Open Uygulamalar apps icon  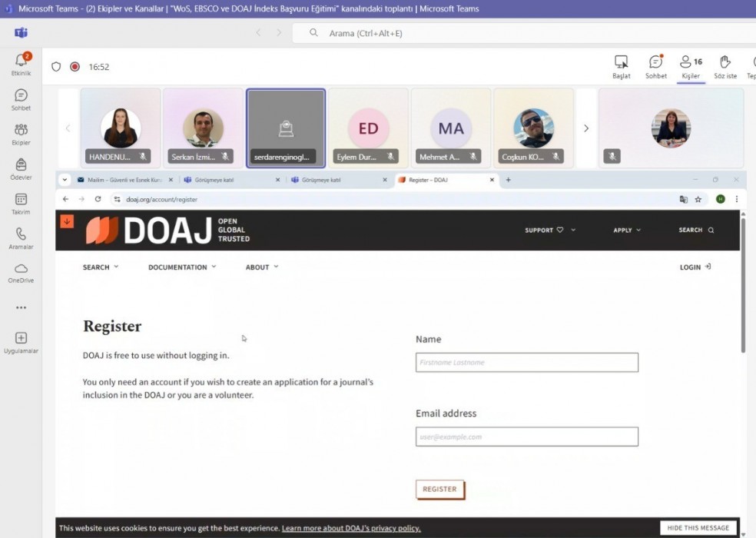pyautogui.click(x=21, y=343)
